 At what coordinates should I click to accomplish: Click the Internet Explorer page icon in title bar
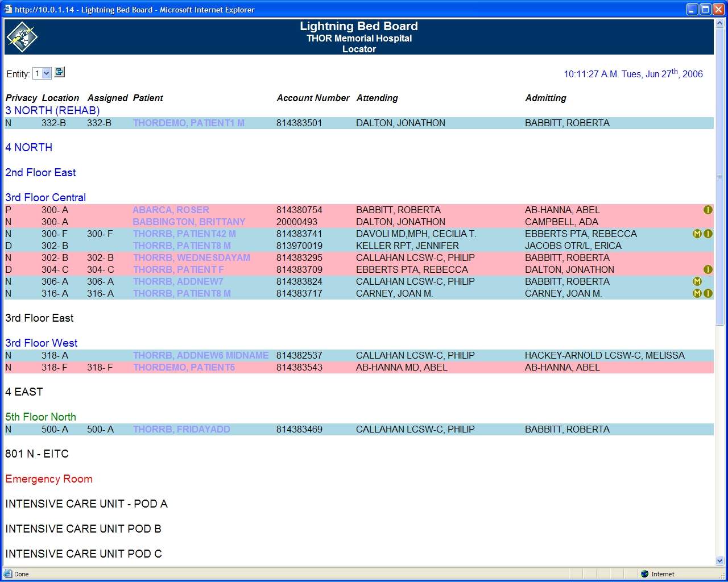point(8,9)
